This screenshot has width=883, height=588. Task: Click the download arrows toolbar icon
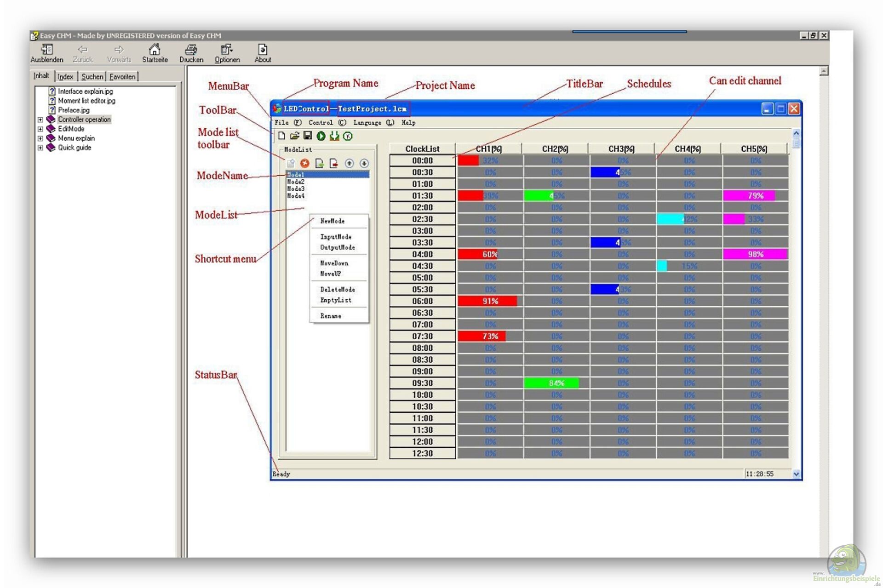point(334,136)
